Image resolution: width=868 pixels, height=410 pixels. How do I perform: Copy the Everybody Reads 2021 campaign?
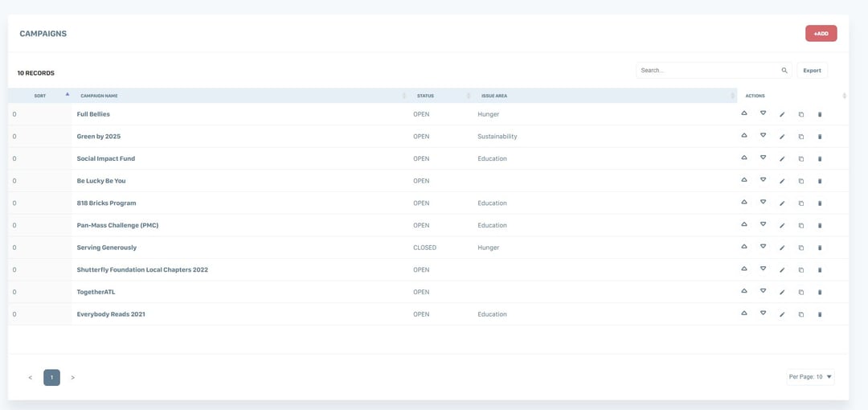[801, 314]
